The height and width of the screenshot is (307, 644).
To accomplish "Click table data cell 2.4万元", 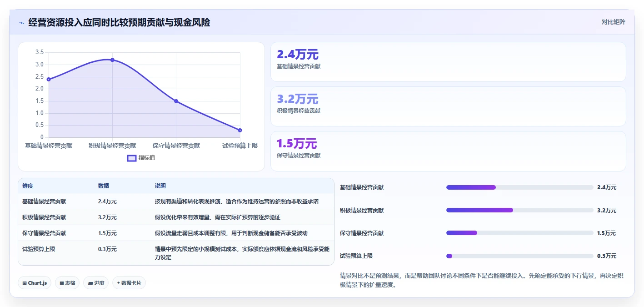I will click(107, 201).
